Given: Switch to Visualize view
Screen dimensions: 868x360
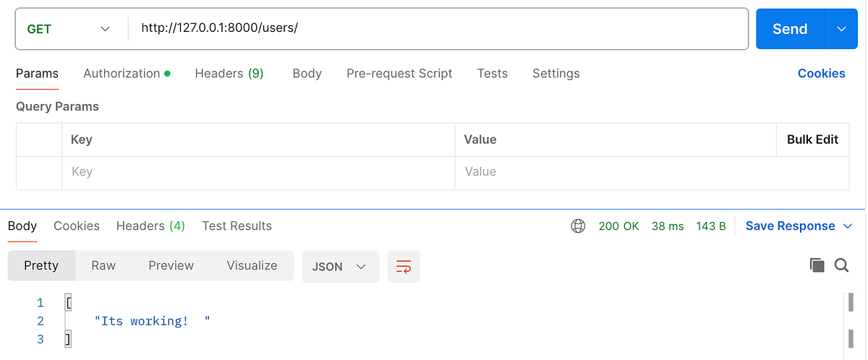Looking at the screenshot, I should tap(252, 265).
